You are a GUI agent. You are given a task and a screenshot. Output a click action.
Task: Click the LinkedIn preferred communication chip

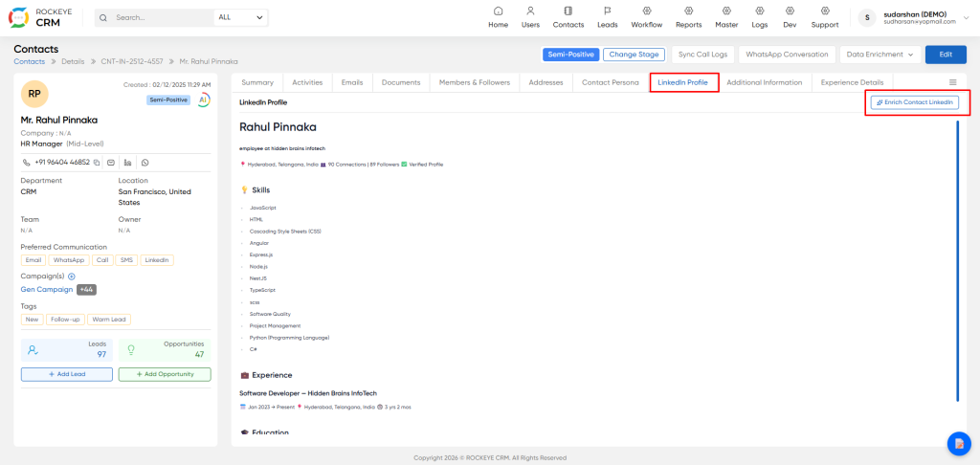coord(157,260)
